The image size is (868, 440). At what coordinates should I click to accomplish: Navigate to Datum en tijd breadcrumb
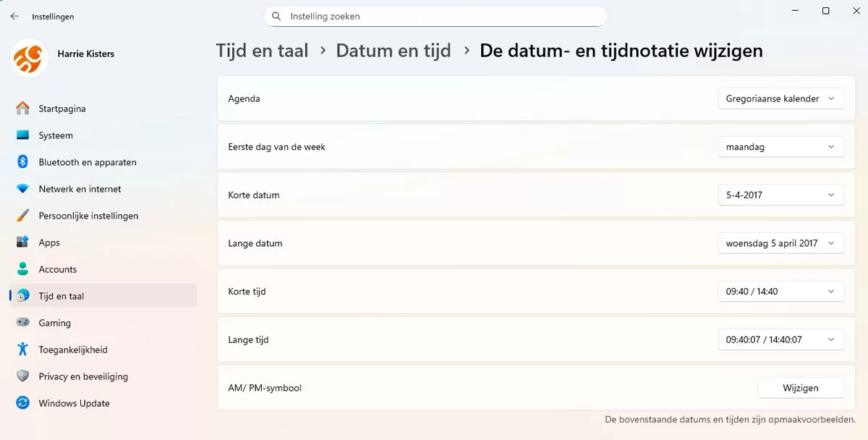tap(393, 51)
